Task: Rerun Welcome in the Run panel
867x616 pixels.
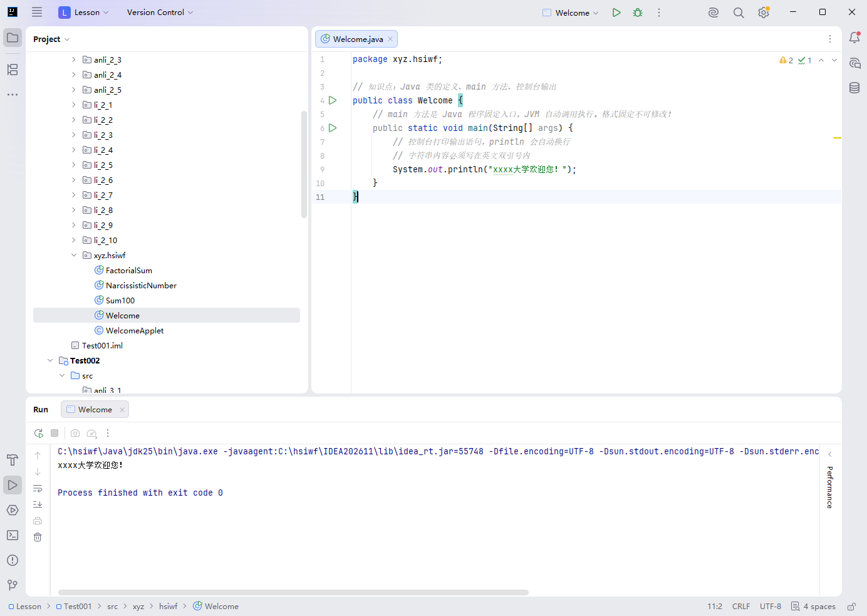Action: coord(38,433)
